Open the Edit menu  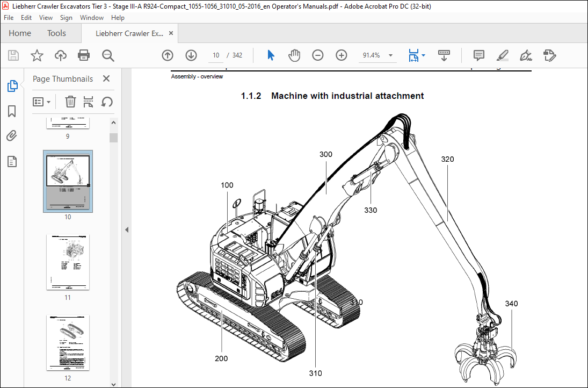[x=26, y=18]
